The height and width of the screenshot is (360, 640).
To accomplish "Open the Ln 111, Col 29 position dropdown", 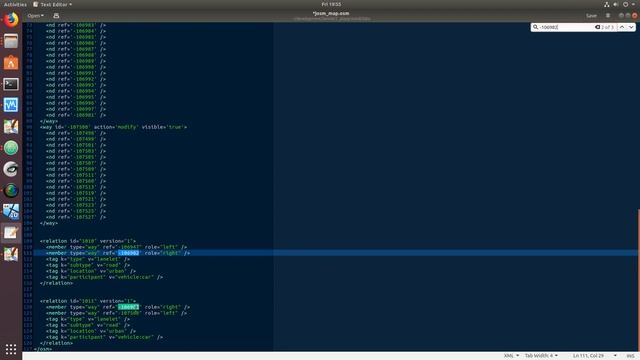I will 594,356.
